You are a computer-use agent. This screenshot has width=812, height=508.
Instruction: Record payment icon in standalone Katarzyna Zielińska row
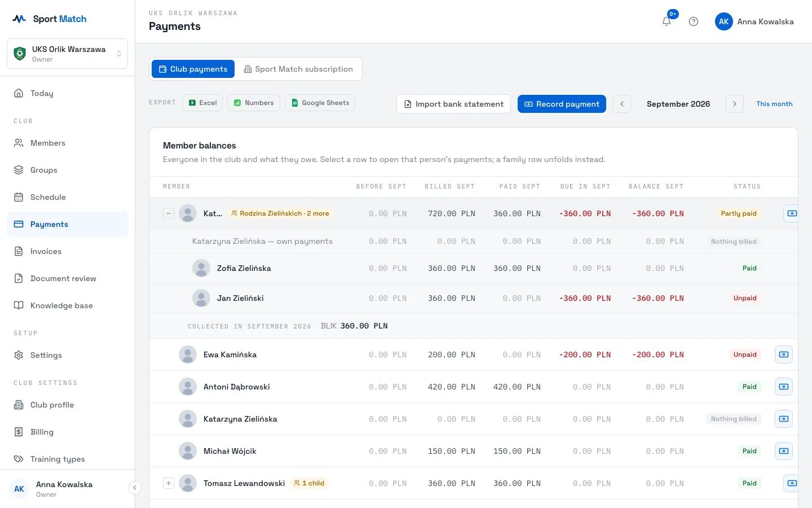pyautogui.click(x=784, y=419)
